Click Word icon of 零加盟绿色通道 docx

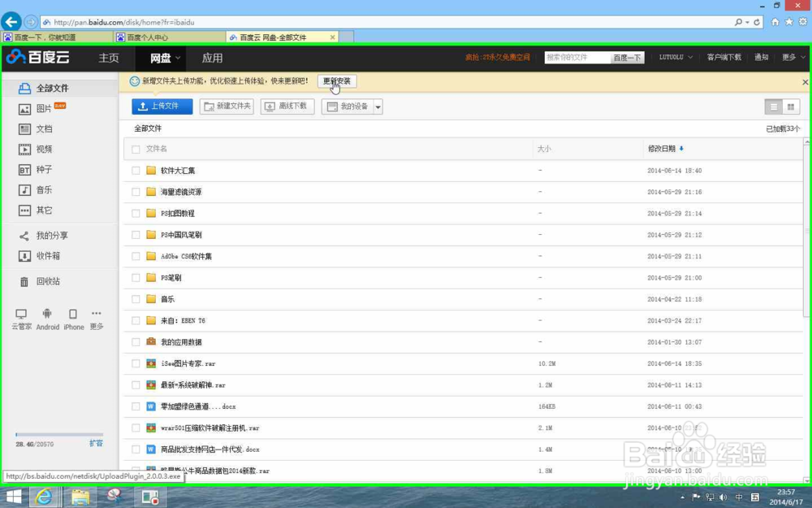tap(151, 406)
